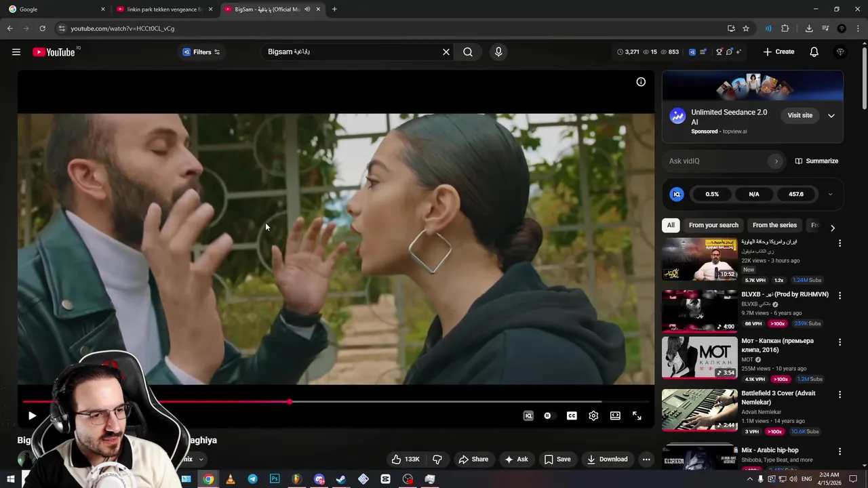Save video to playlist
Viewport: 868px width, 488px height.
pyautogui.click(x=557, y=460)
